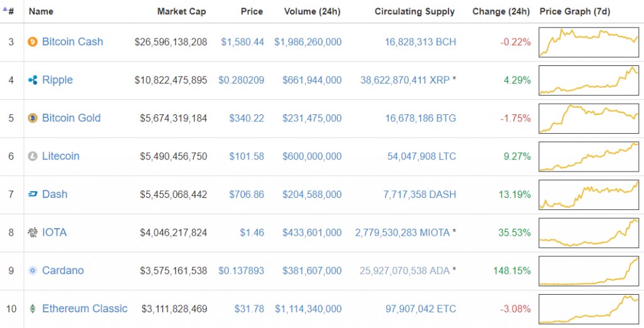The height and width of the screenshot is (328, 644).
Task: Click the Bitcoin Cash coin icon
Action: (x=33, y=42)
